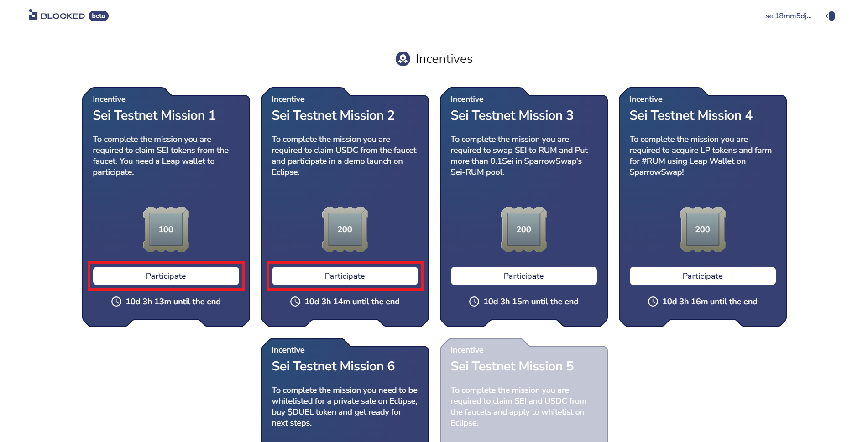
Task: Click the 200-point chip on Mission 4
Action: (x=703, y=229)
